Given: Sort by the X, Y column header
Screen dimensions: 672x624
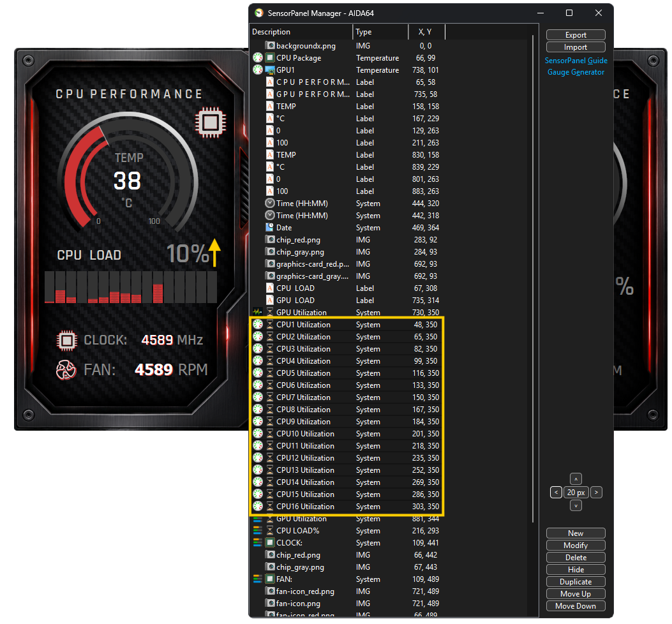Looking at the screenshot, I should click(x=427, y=32).
